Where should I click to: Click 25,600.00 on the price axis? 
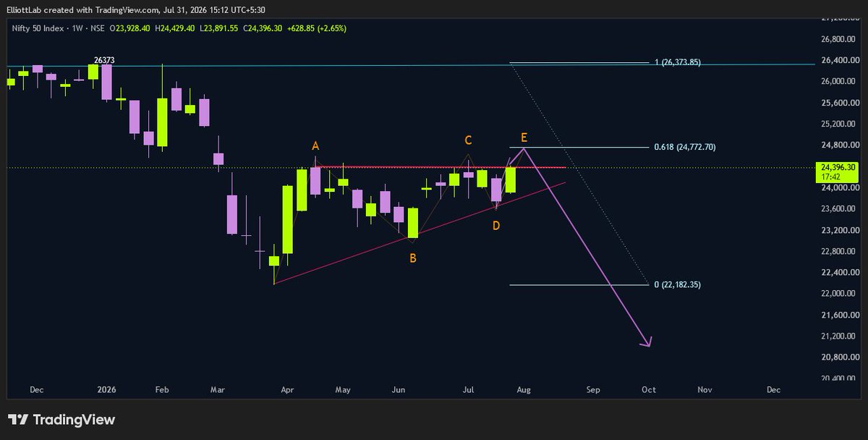839,103
